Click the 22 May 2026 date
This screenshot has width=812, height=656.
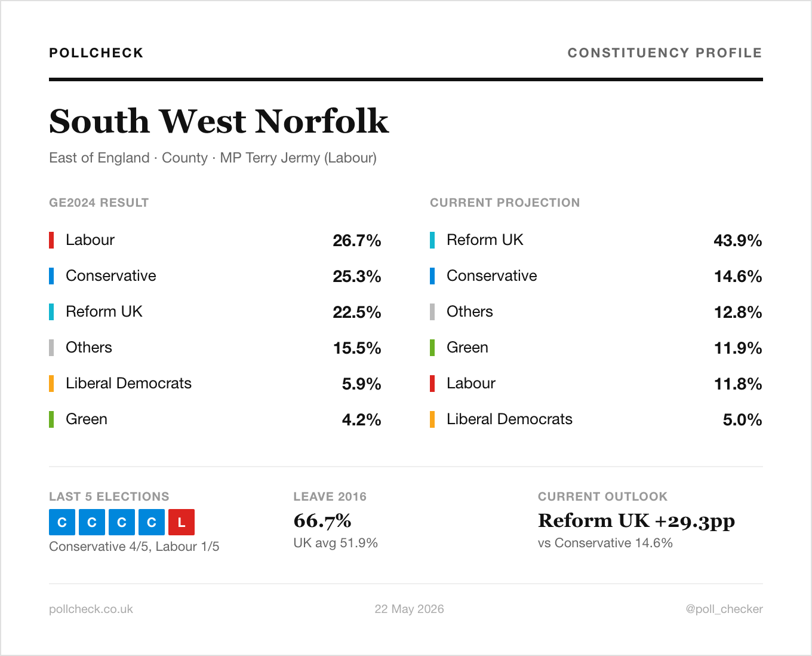click(x=410, y=609)
